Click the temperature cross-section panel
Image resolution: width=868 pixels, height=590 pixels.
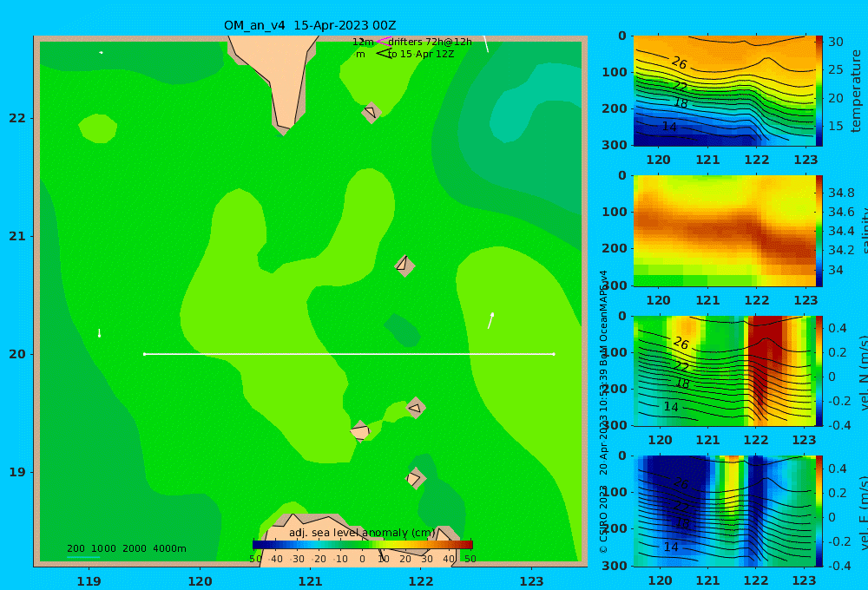coord(724,91)
